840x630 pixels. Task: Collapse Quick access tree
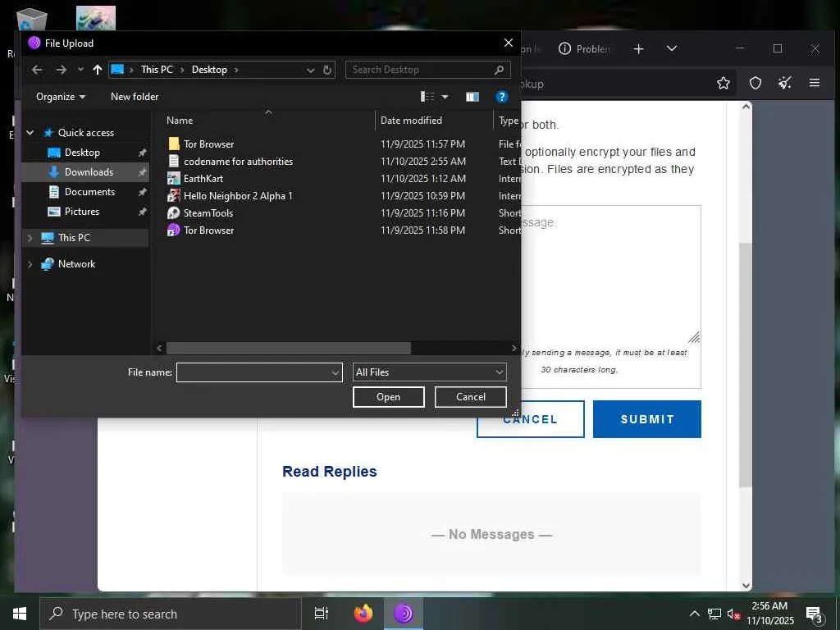[x=30, y=133]
